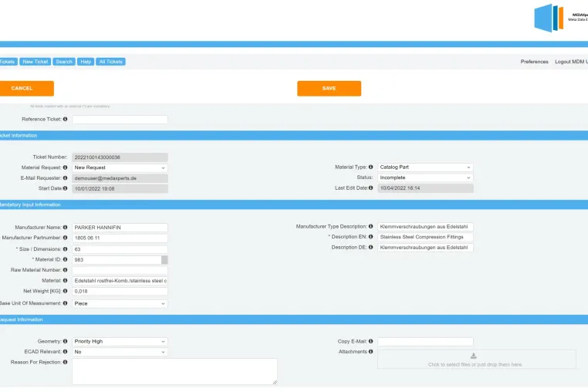
Task: Click info icon beside Last Edit Date
Action: pyautogui.click(x=370, y=188)
